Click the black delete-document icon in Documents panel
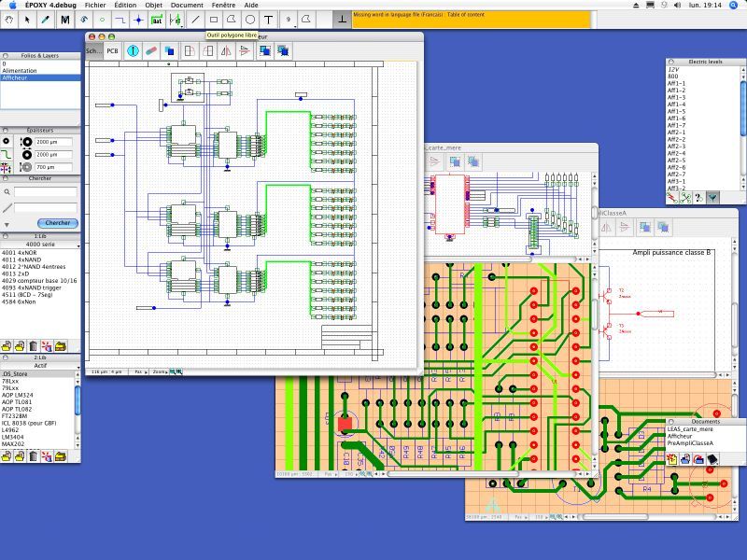This screenshot has width=747, height=560. click(712, 459)
